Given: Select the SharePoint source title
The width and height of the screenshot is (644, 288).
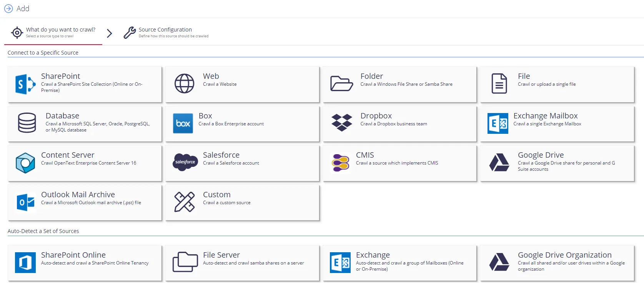Looking at the screenshot, I should 61,76.
